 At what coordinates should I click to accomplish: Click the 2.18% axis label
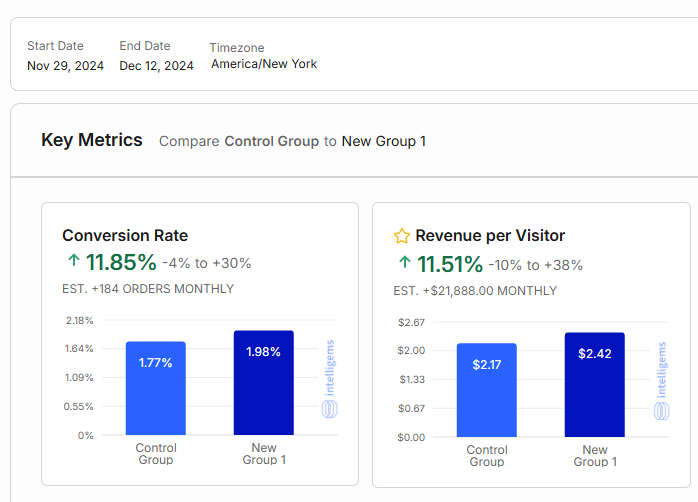80,320
